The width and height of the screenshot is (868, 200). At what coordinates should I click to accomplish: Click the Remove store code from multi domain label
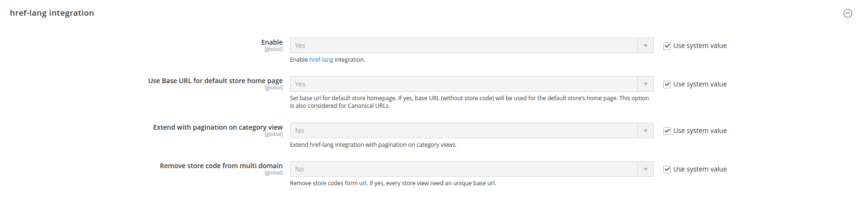click(221, 166)
